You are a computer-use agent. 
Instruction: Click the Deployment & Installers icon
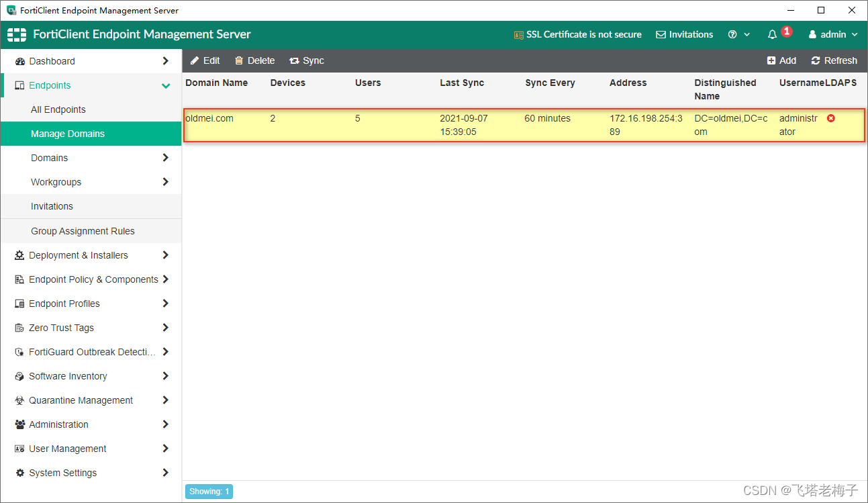pyautogui.click(x=19, y=255)
